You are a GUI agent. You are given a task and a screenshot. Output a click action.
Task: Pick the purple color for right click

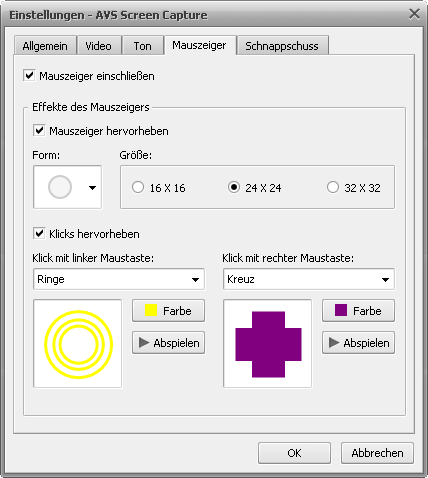tap(358, 311)
